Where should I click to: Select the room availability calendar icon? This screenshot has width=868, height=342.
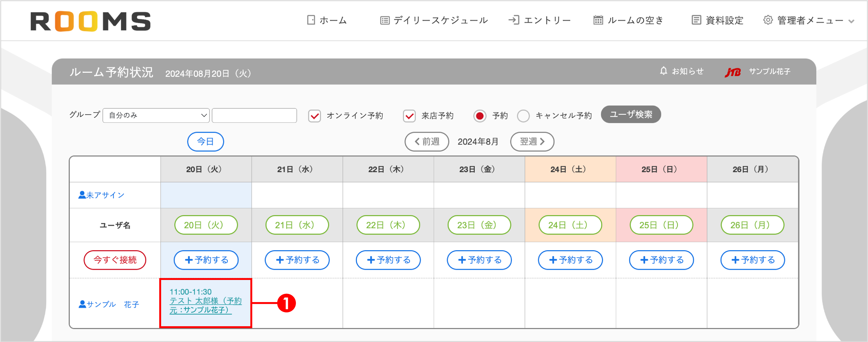coord(598,20)
